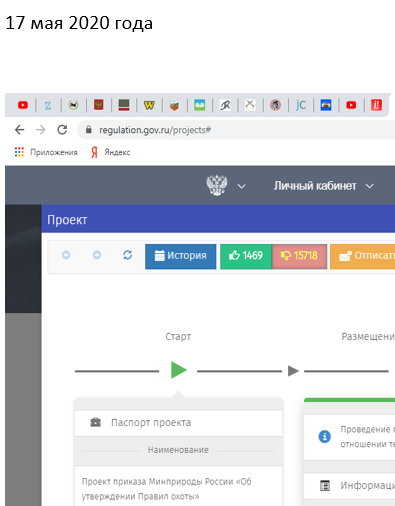Open Приложения apps grid icon
The image size is (395, 506).
(19, 152)
